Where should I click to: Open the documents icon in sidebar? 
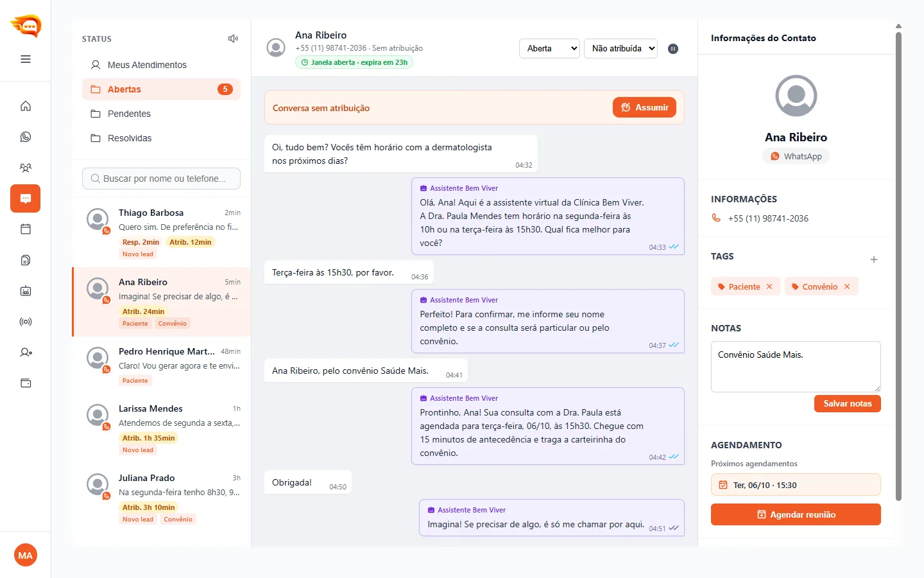[x=26, y=260]
